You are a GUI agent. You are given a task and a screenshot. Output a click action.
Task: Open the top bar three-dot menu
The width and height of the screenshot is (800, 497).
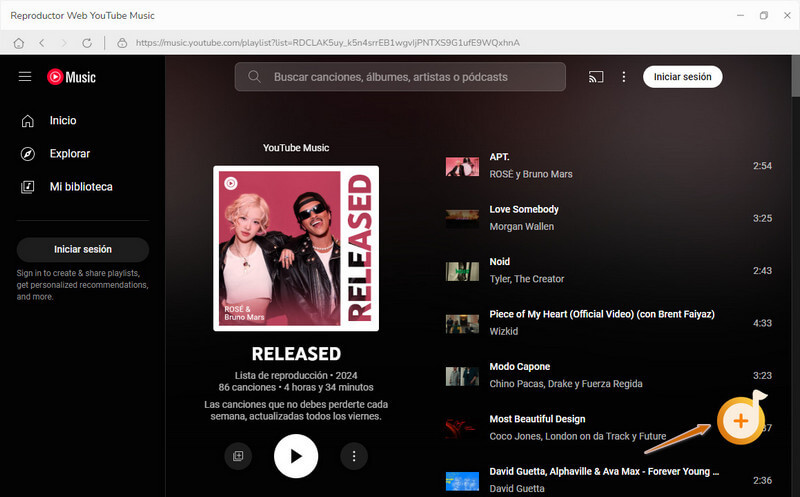click(x=623, y=77)
